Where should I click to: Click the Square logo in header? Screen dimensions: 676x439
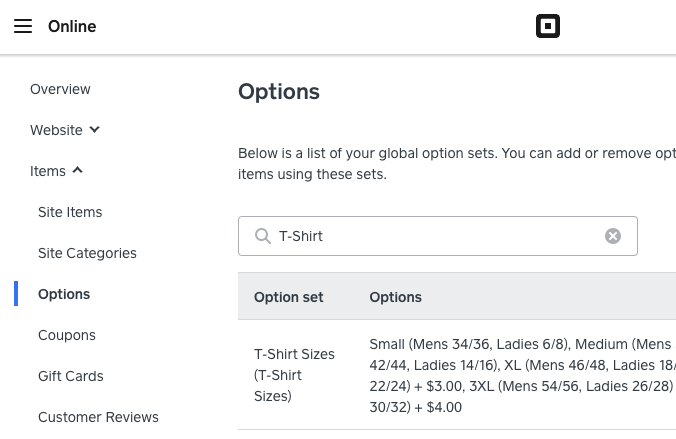click(x=547, y=27)
